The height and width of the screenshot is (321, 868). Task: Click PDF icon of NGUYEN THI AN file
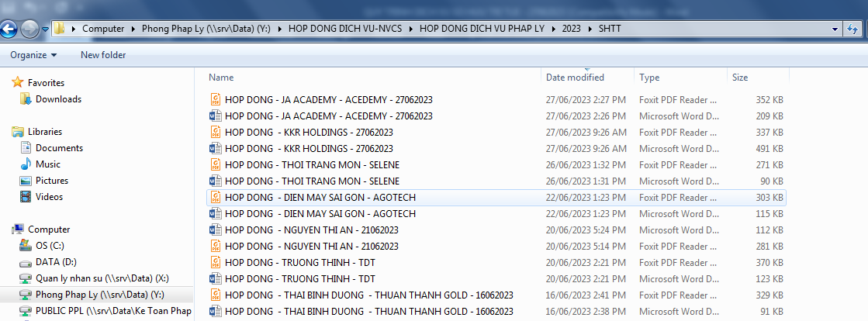[x=216, y=247]
